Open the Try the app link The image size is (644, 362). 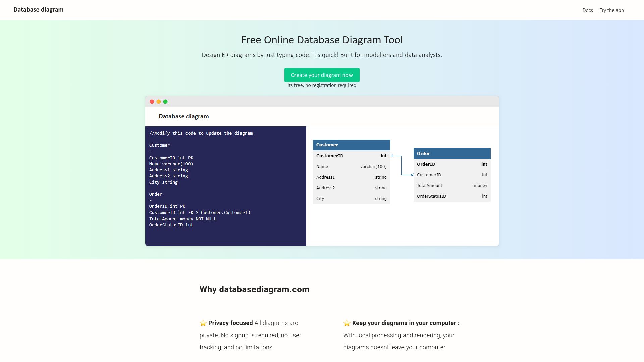tap(611, 10)
